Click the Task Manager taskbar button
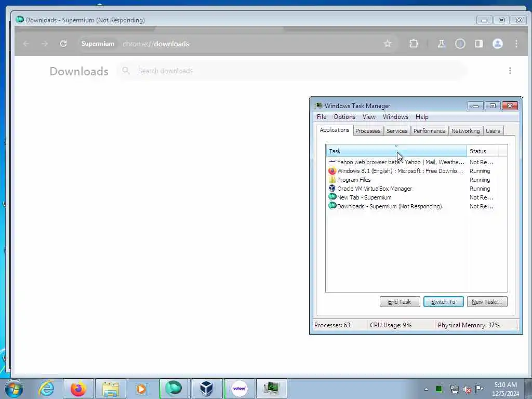Image resolution: width=532 pixels, height=399 pixels. click(271, 389)
